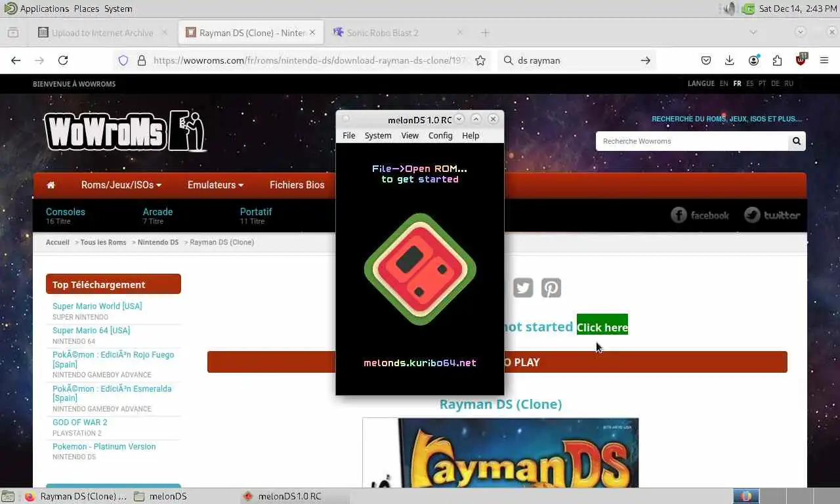Open the Firefox hamburger menu
The image size is (840, 504).
coord(824,60)
